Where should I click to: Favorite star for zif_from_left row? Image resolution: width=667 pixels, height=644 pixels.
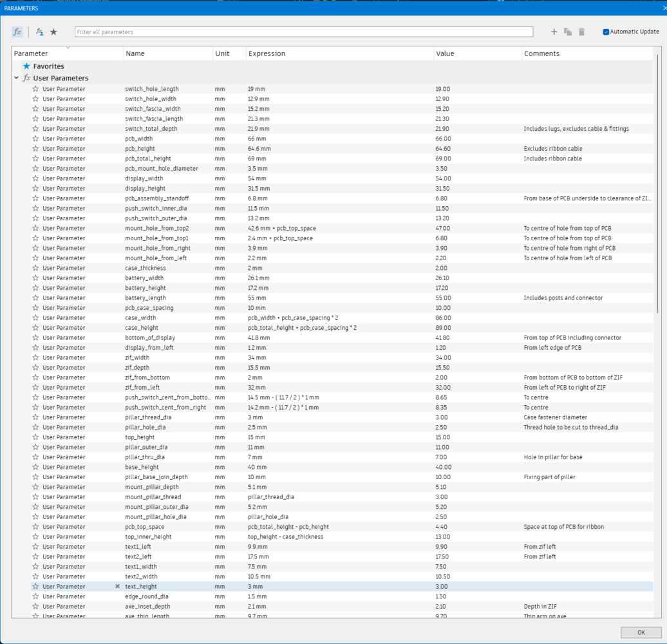coord(36,388)
